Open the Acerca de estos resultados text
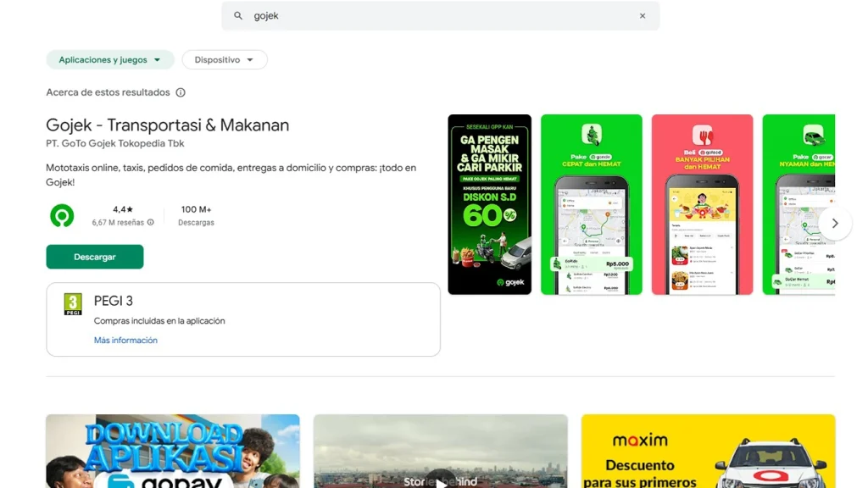 [108, 92]
